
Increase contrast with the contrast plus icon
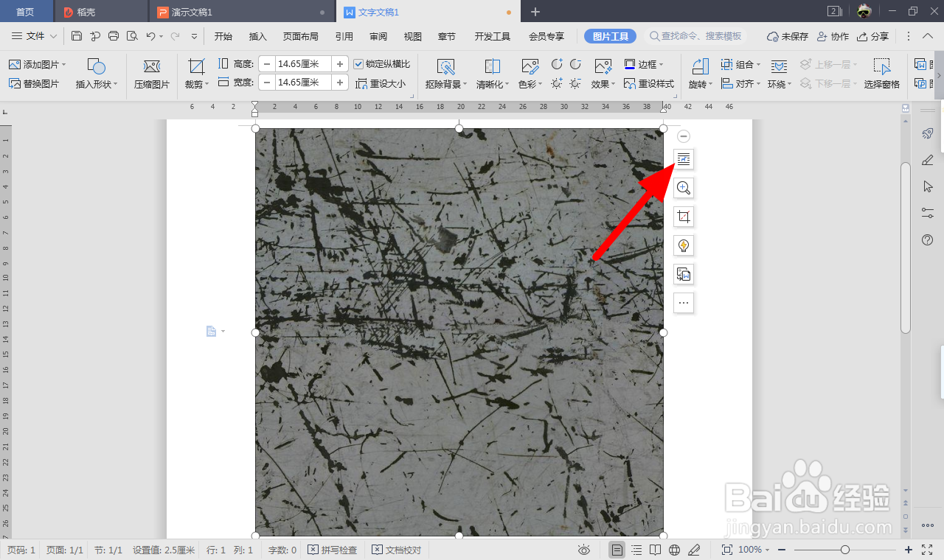click(558, 64)
